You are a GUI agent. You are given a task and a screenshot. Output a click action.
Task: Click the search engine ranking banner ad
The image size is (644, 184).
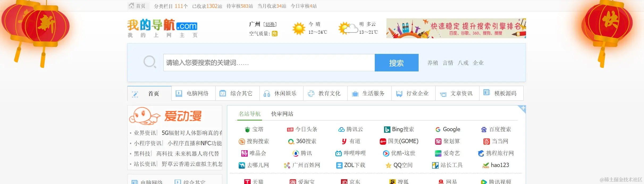(x=456, y=28)
